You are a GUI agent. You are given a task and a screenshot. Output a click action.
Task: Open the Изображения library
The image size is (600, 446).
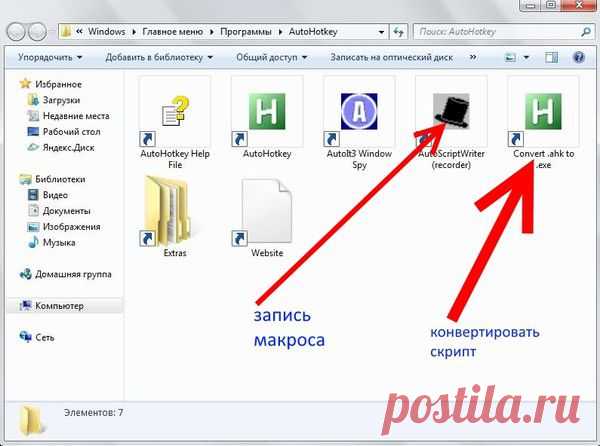71,226
